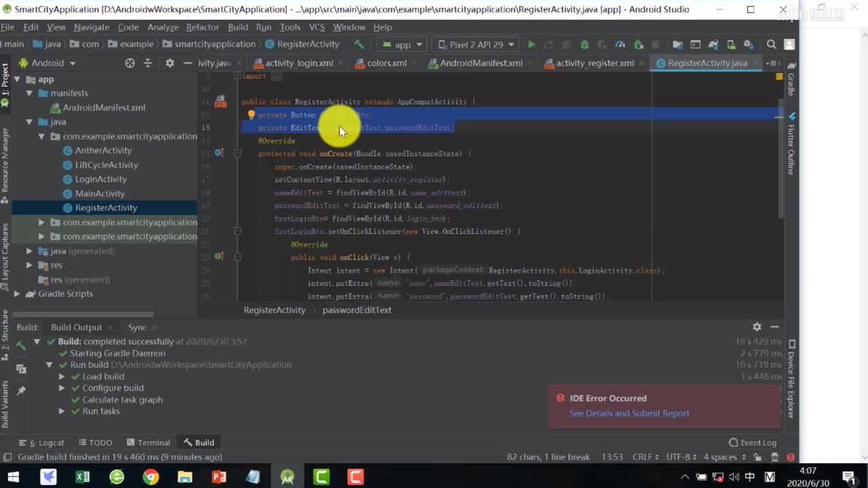
Task: Open the AVD Manager icon
Action: 731,45
